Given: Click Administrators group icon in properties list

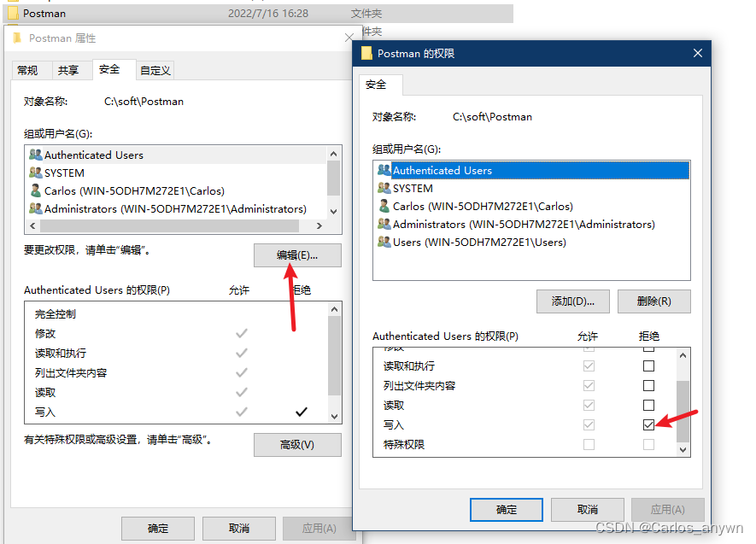Looking at the screenshot, I should click(x=36, y=208).
